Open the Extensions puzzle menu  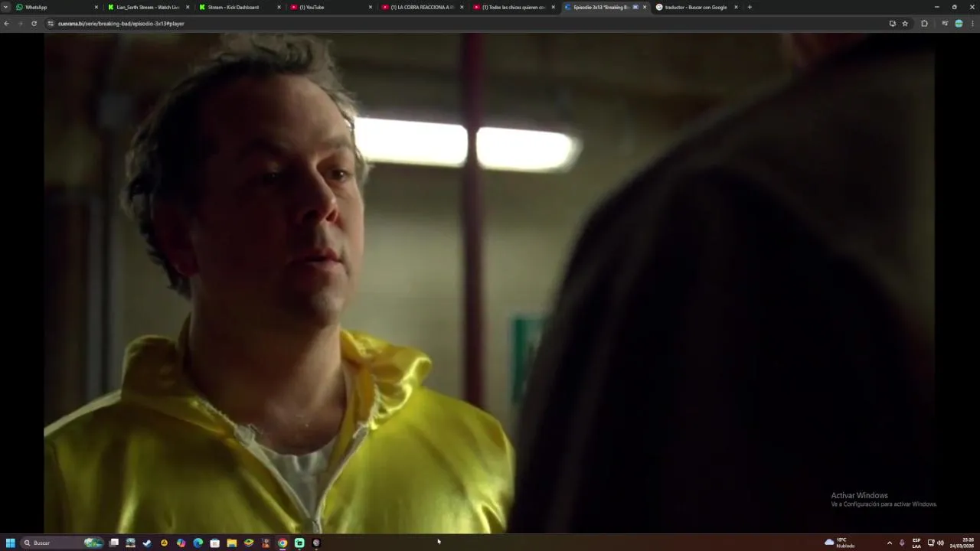924,24
